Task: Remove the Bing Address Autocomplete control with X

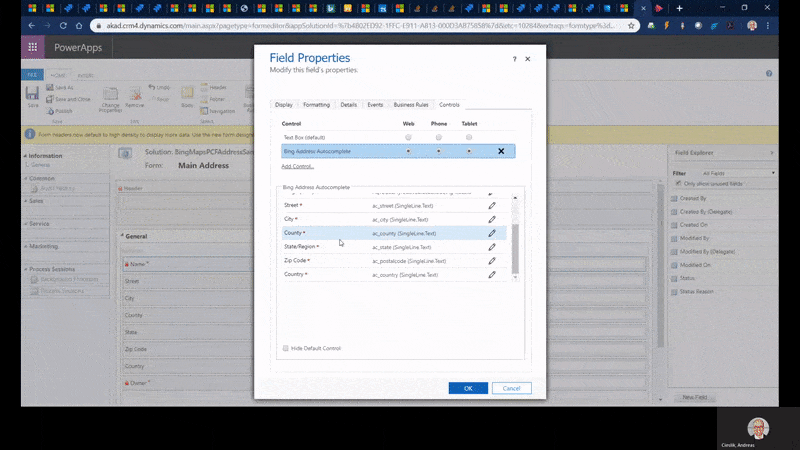Action: tap(501, 151)
